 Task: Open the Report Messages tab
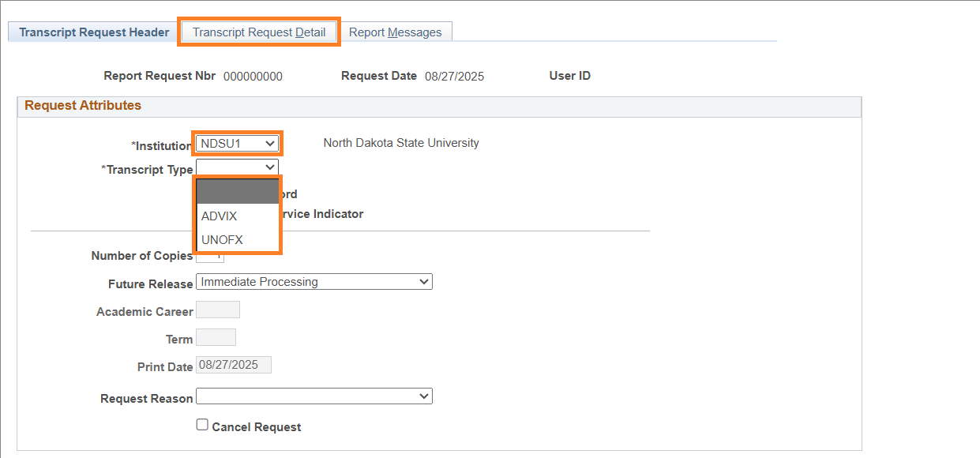coord(396,32)
